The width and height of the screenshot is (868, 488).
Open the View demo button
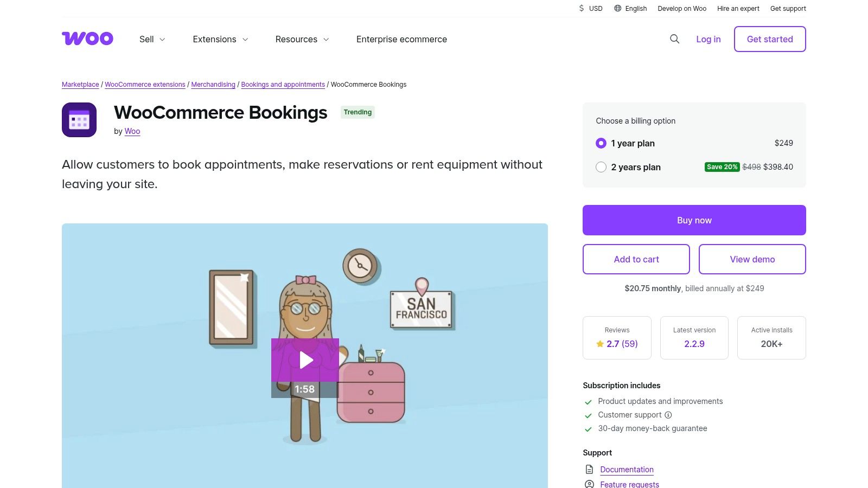752,259
